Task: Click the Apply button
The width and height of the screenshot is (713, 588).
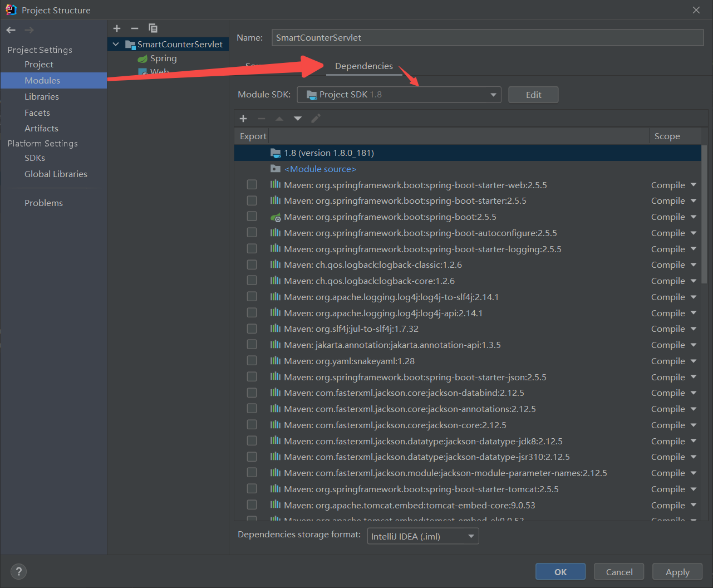Action: click(677, 572)
